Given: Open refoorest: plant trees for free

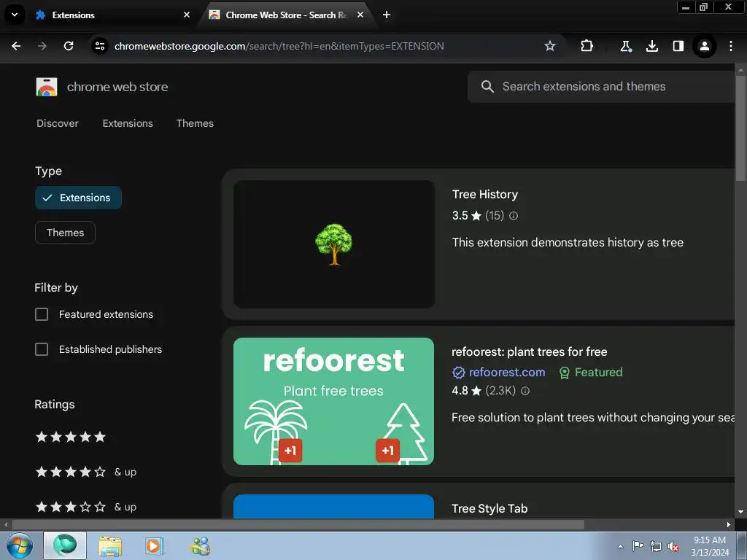Looking at the screenshot, I should click(x=530, y=352).
